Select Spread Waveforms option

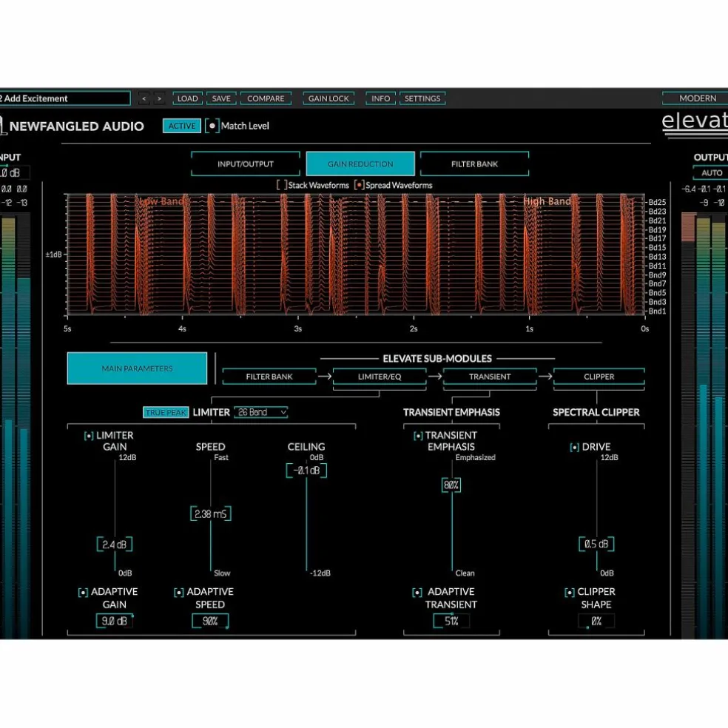pyautogui.click(x=359, y=185)
